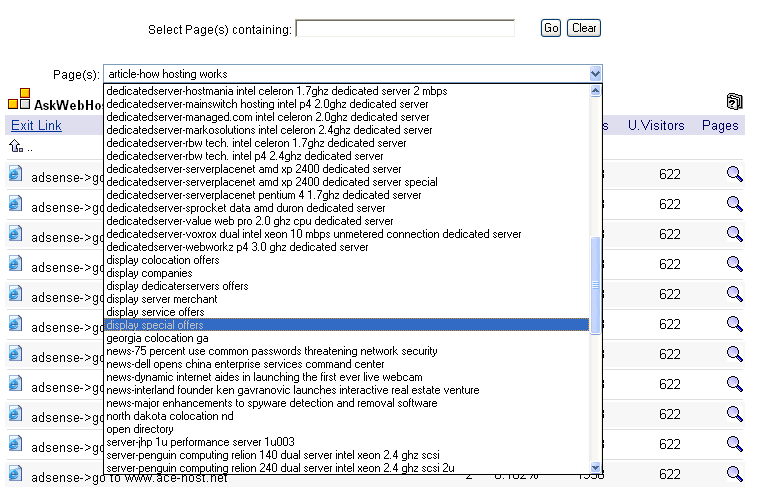Click the dropdown list's scroll-up arrow
Screen dimensions: 772x489
click(596, 91)
